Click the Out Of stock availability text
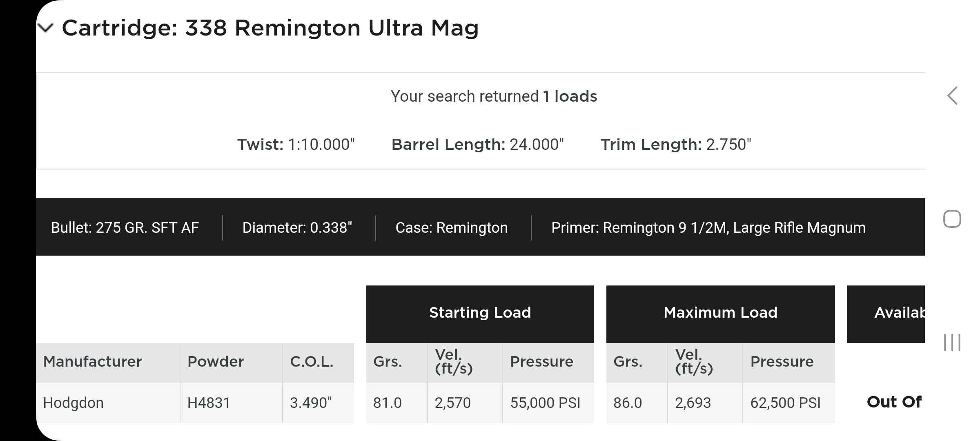This screenshot has width=980, height=441. click(x=893, y=402)
